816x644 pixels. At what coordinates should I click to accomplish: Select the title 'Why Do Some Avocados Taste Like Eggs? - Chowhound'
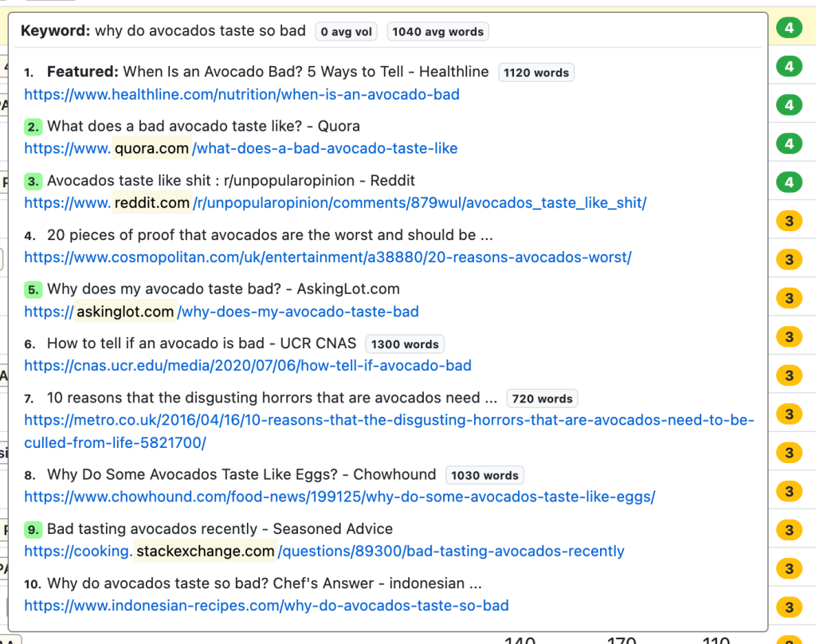(241, 474)
